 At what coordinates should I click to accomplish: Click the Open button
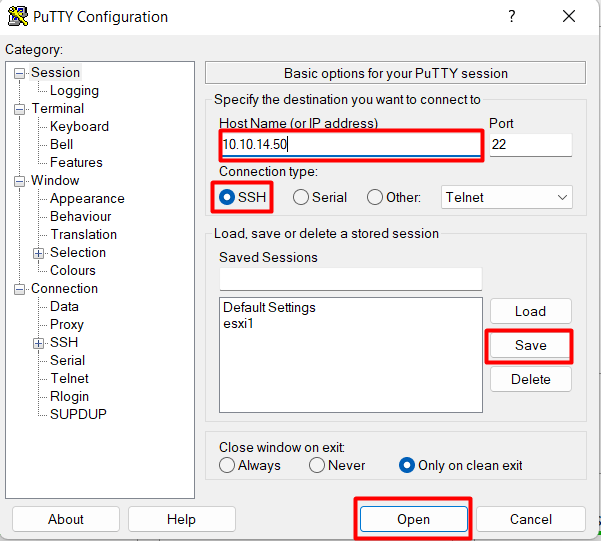click(414, 519)
